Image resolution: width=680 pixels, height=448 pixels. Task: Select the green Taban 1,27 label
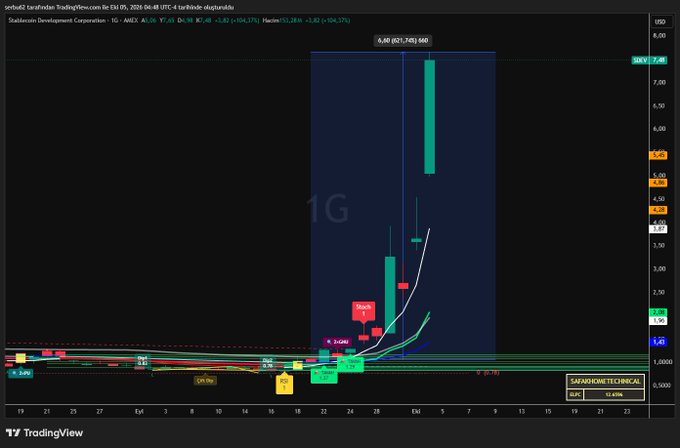(x=324, y=376)
